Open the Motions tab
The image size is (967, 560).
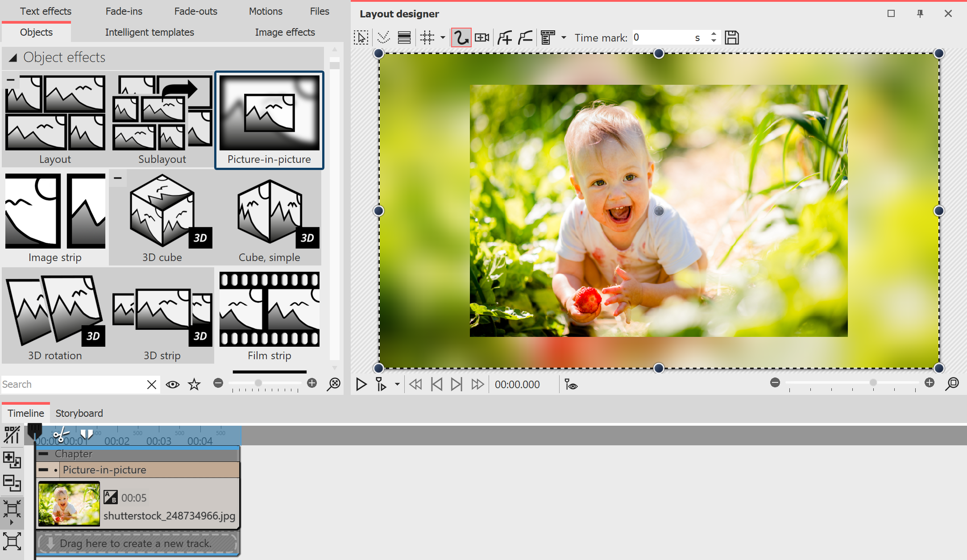click(266, 11)
